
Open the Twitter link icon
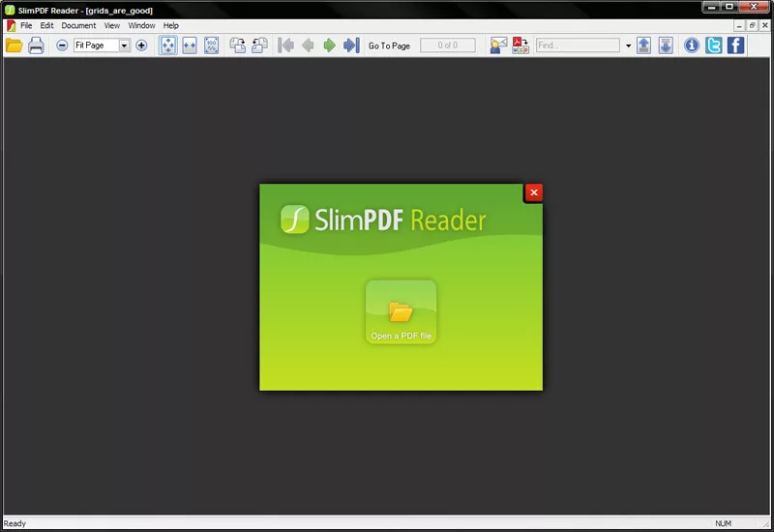coord(714,45)
